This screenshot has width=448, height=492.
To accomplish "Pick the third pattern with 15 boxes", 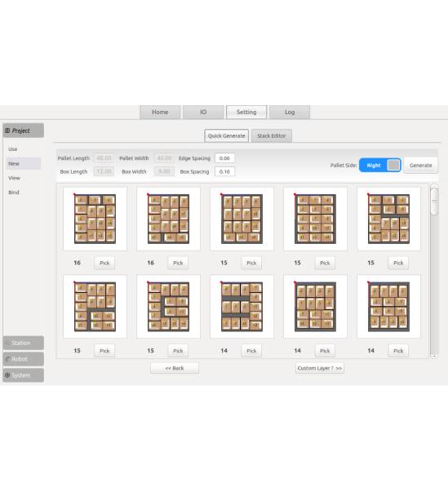I will pos(398,263).
